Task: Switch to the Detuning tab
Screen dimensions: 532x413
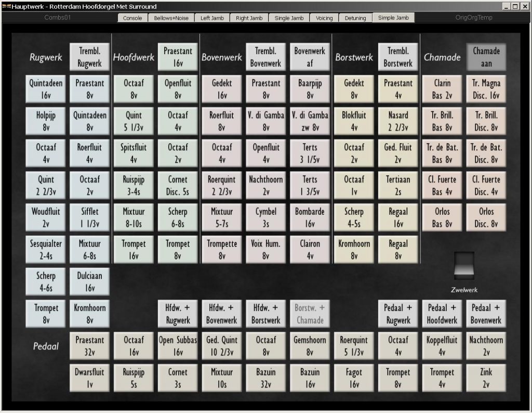Action: click(x=355, y=18)
